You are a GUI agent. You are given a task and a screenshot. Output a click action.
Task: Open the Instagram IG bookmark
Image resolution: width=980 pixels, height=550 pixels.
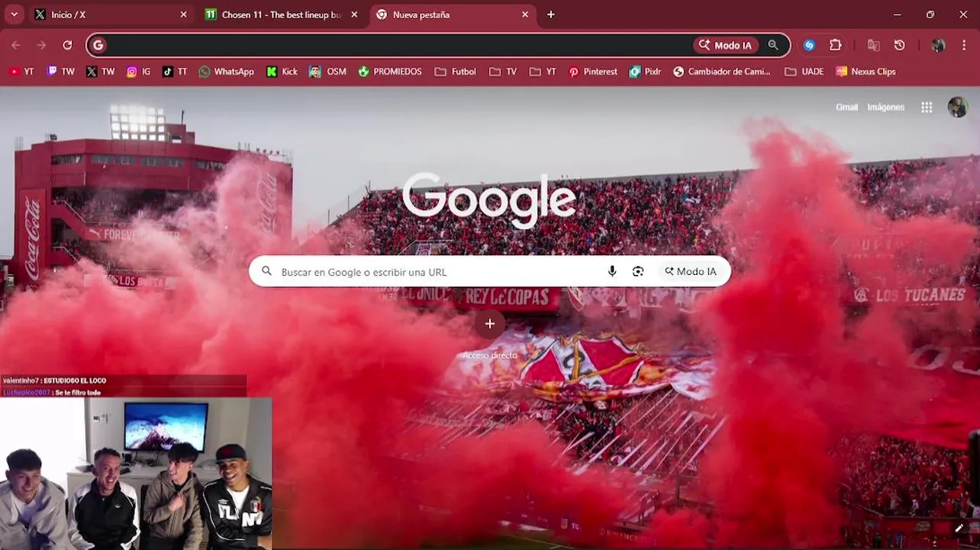coord(139,72)
